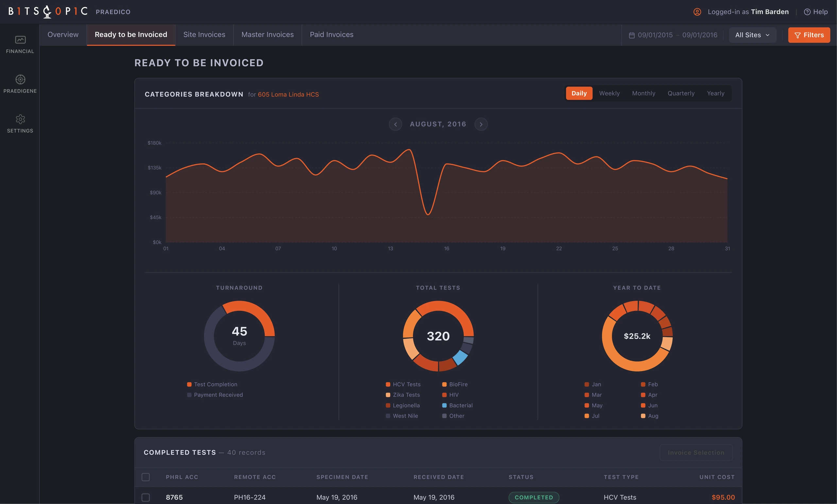Image resolution: width=837 pixels, height=504 pixels.
Task: Click the 605 Loma Linda HCS link
Action: click(x=288, y=94)
